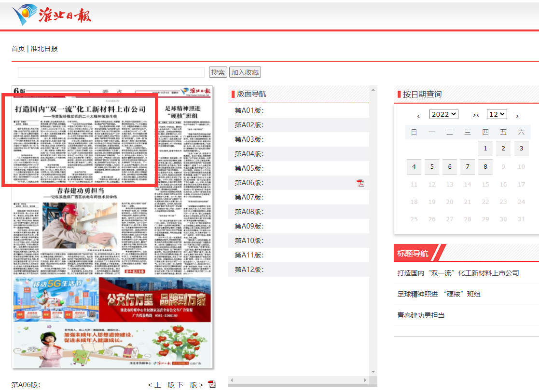Open the year 2022 dropdown
Viewport: 539px width, 392px height.
pyautogui.click(x=443, y=114)
